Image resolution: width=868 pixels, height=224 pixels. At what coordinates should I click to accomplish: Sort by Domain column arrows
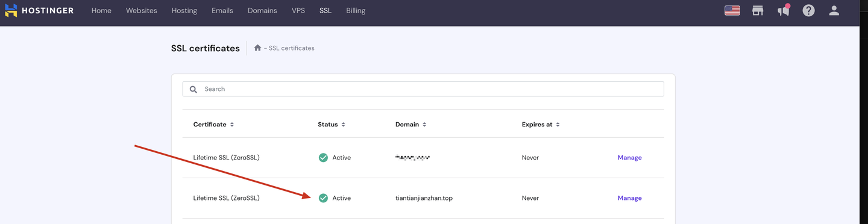click(x=424, y=125)
